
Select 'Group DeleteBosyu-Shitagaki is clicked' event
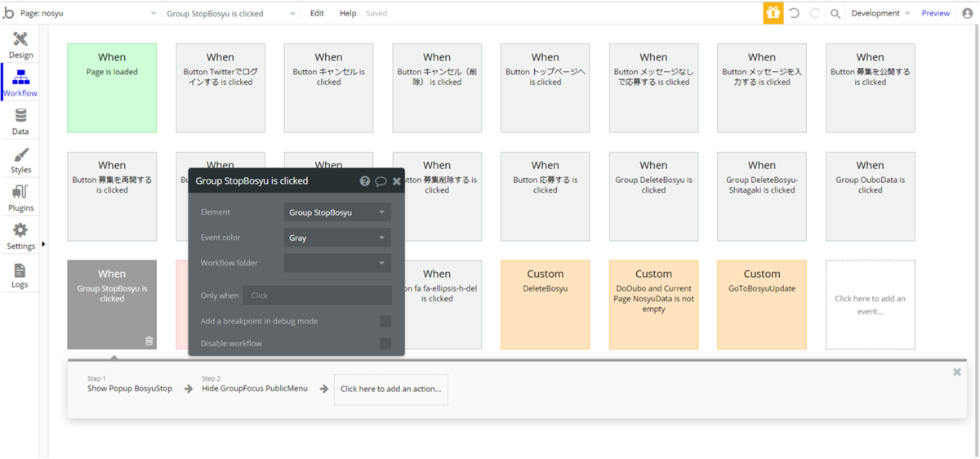(x=762, y=196)
